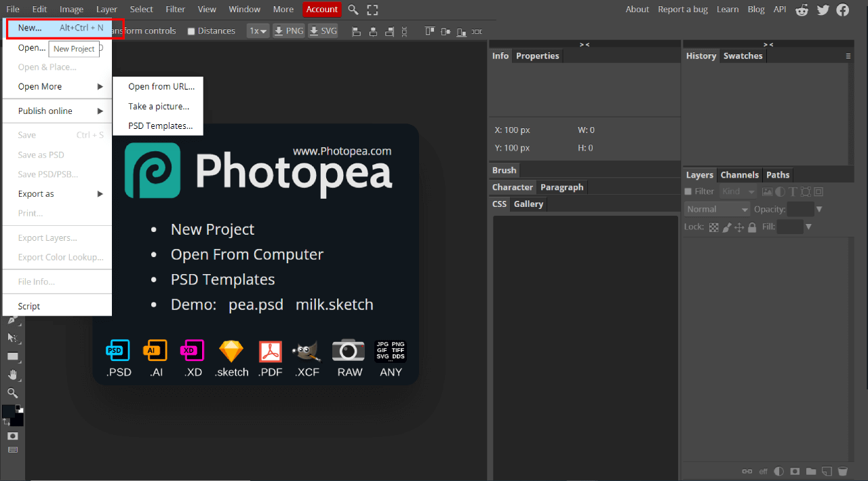
Task: Click the RAW camera format icon
Action: pyautogui.click(x=349, y=359)
